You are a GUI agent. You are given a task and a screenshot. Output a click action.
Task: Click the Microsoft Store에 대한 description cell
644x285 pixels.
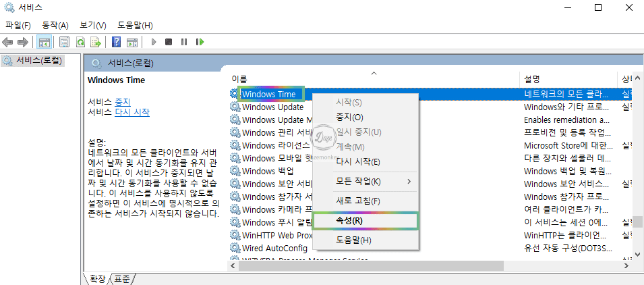pyautogui.click(x=569, y=145)
